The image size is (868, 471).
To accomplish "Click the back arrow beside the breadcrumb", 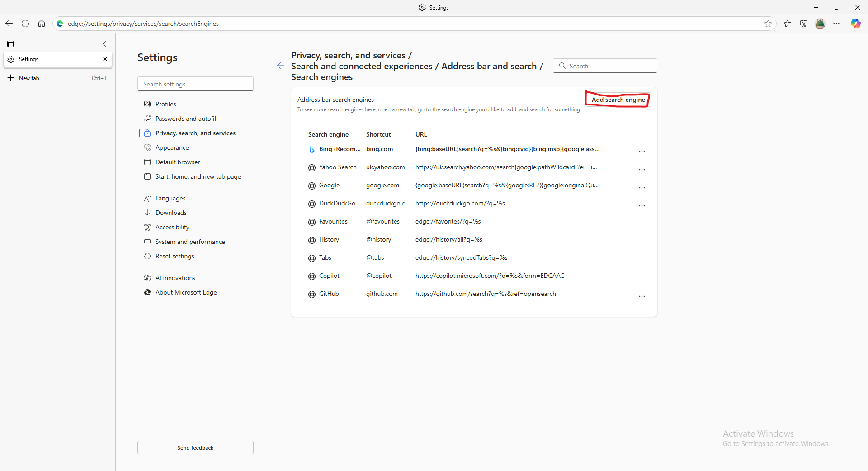I will (281, 66).
